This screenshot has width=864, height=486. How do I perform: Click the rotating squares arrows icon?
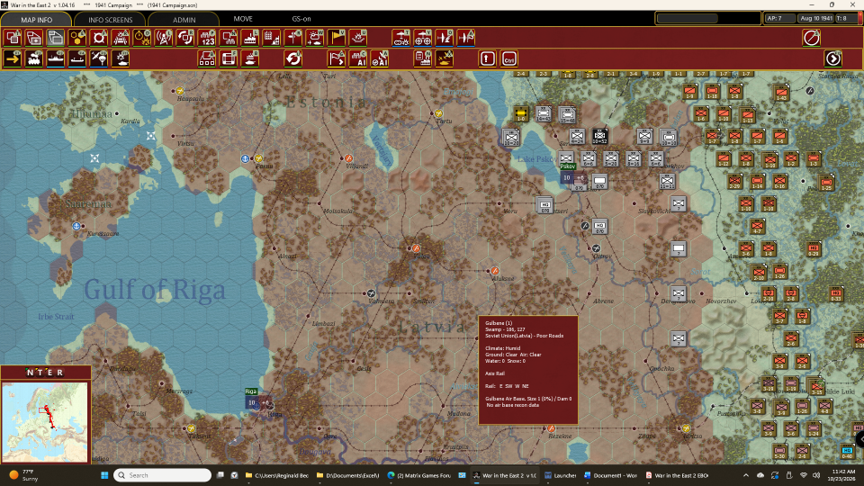185,38
